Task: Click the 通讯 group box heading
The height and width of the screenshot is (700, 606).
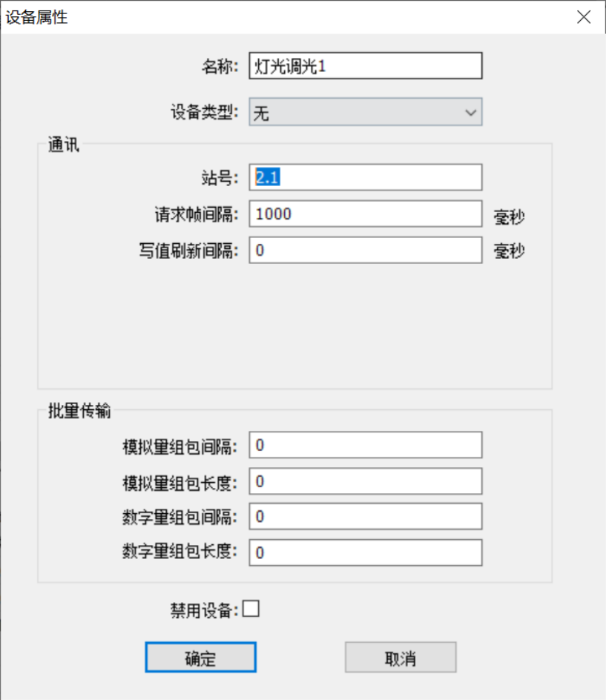Action: 63,145
